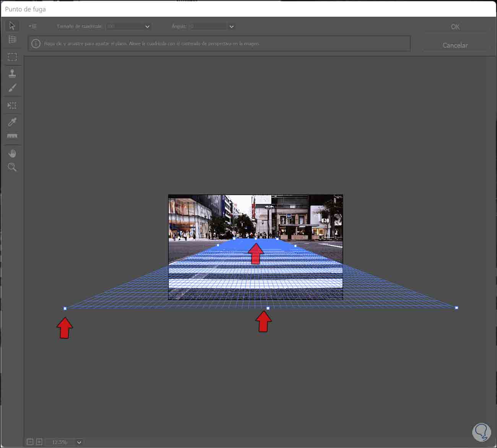
Task: Click the plane's bottom-center edge handle
Action: 268,308
